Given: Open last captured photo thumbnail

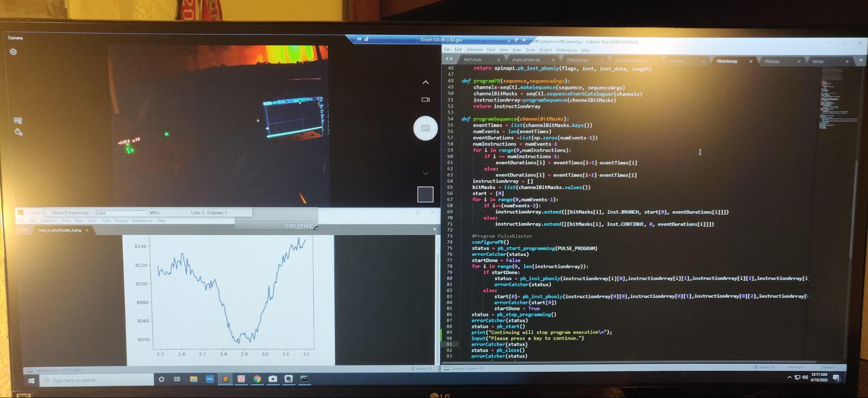Looking at the screenshot, I should [x=425, y=194].
